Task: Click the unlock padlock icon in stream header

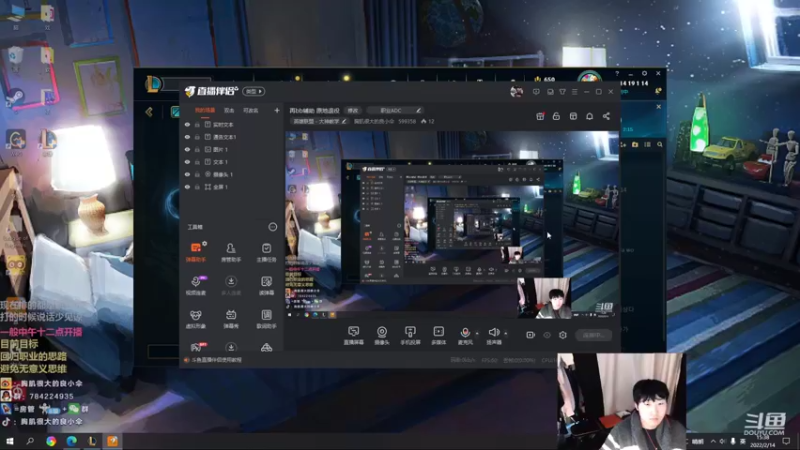Action: [556, 116]
